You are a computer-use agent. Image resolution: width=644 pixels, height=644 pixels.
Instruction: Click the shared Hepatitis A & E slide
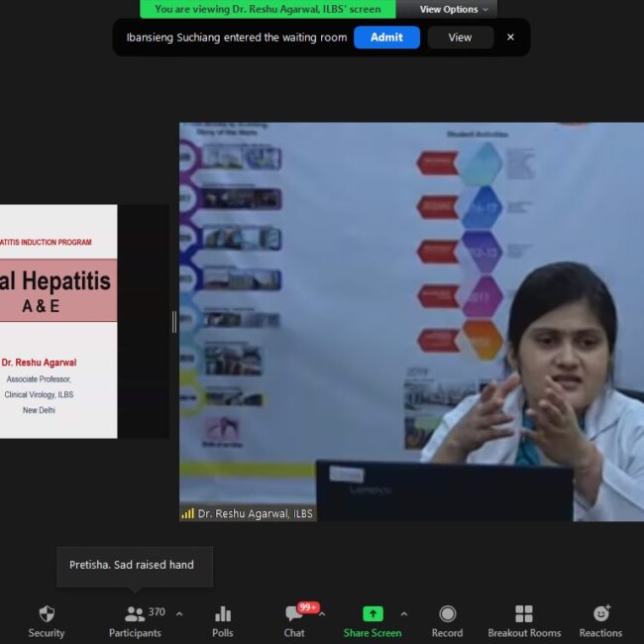point(58,321)
